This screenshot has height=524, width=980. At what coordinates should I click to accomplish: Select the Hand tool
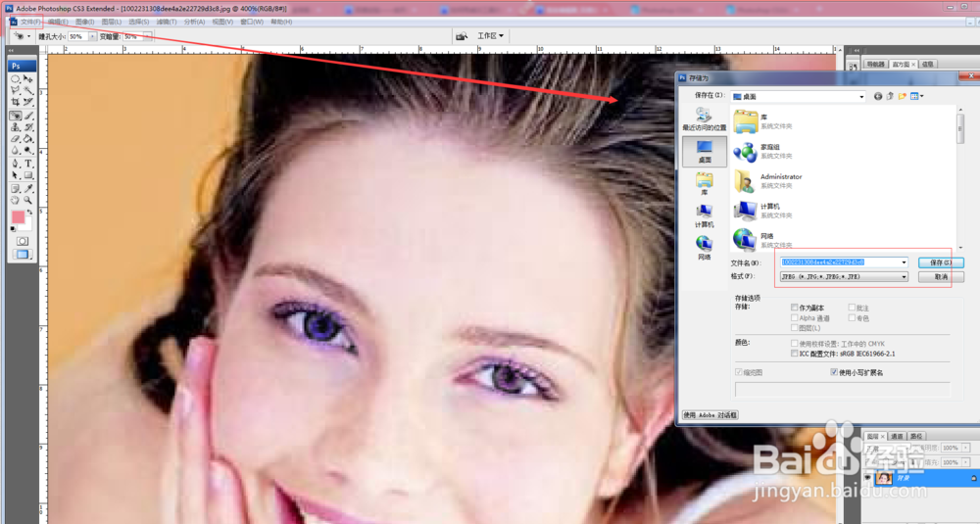click(16, 201)
